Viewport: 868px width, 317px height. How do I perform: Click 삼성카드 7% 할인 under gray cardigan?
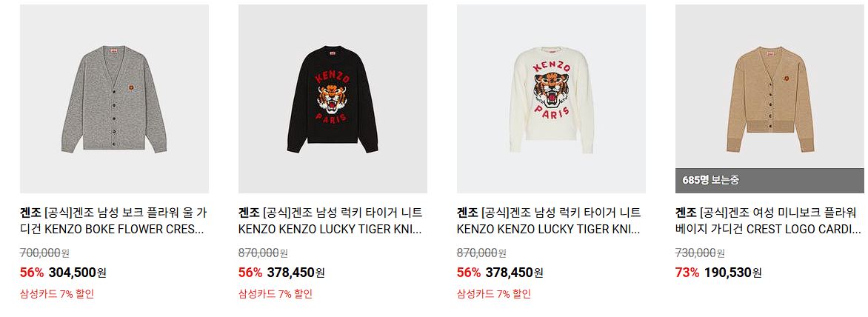click(57, 294)
